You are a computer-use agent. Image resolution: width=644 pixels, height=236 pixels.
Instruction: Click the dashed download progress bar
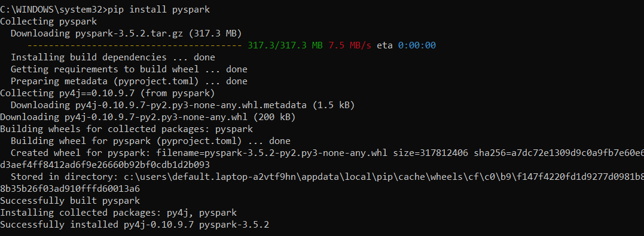point(135,45)
